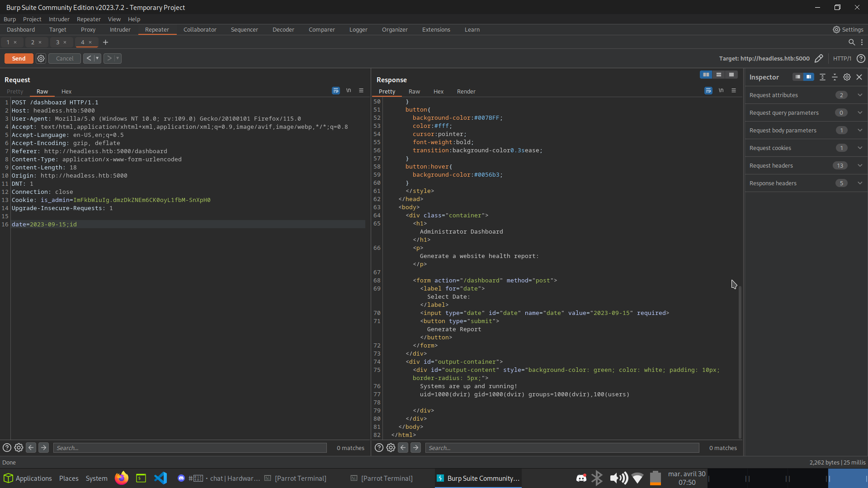Open Settings in the top right
The width and height of the screenshot is (868, 488).
pyautogui.click(x=848, y=29)
